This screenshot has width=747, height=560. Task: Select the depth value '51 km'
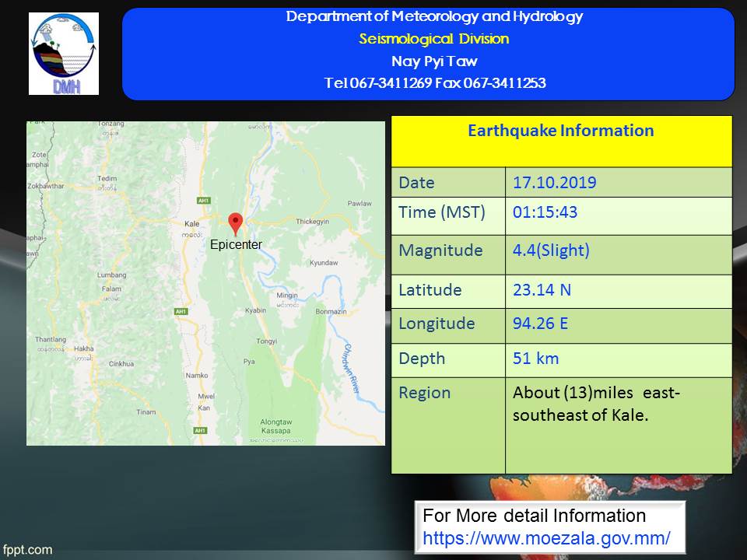(x=536, y=359)
